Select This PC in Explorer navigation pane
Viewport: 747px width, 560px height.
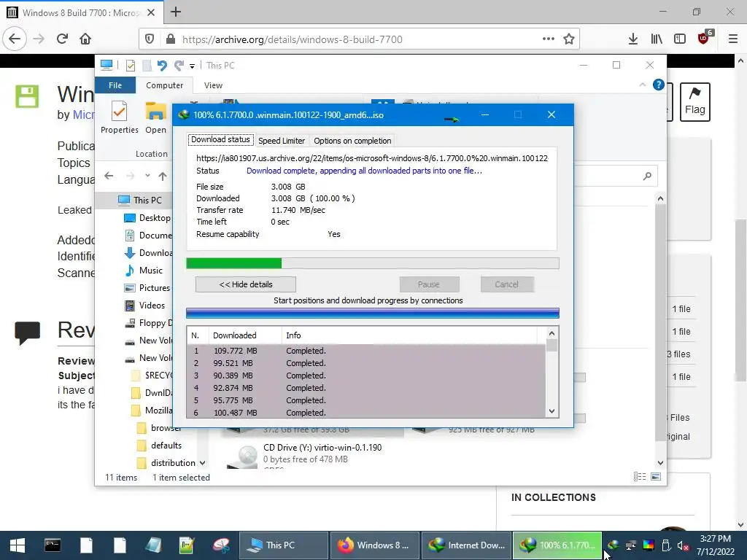click(141, 200)
